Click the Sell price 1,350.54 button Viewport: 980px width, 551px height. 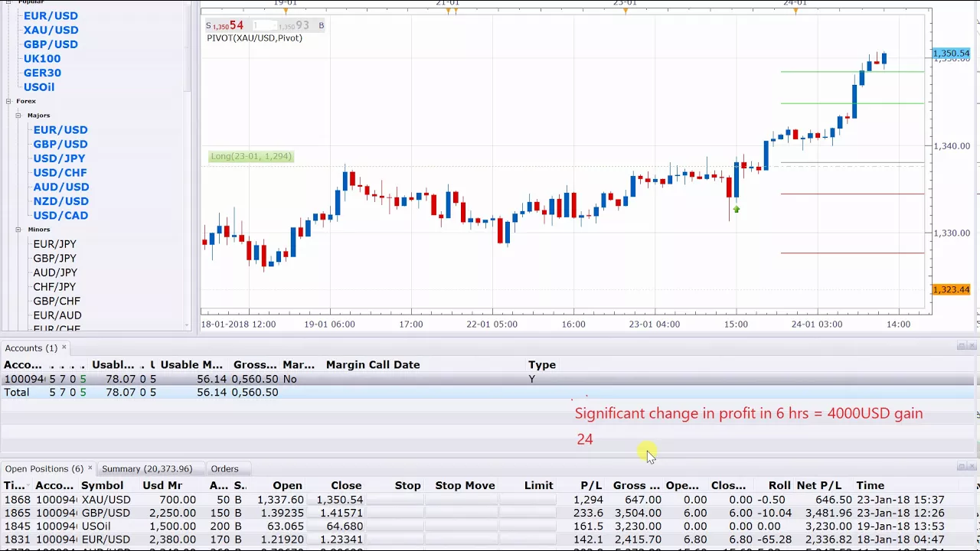pyautogui.click(x=228, y=25)
